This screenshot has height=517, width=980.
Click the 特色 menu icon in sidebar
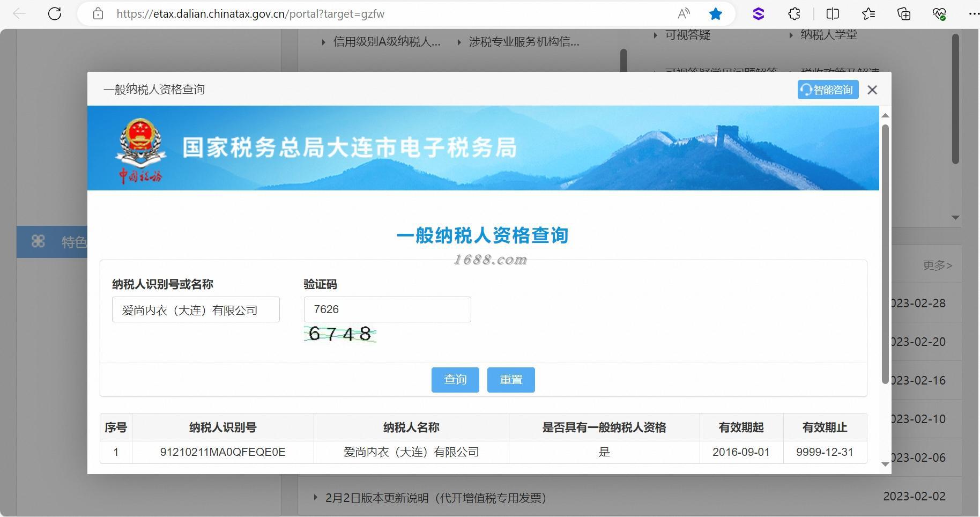click(38, 241)
